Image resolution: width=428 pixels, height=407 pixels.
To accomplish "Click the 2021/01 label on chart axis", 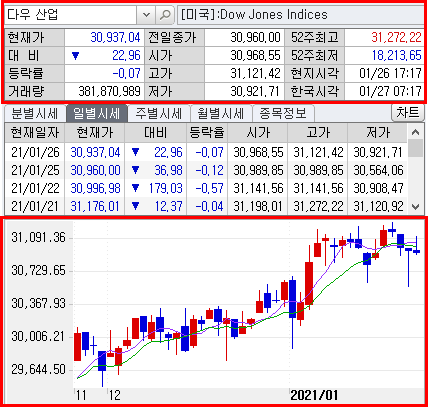I will click(x=314, y=395).
